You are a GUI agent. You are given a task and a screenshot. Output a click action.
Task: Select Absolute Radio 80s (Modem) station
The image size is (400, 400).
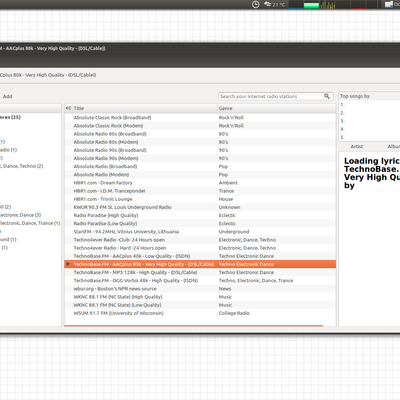click(200, 142)
